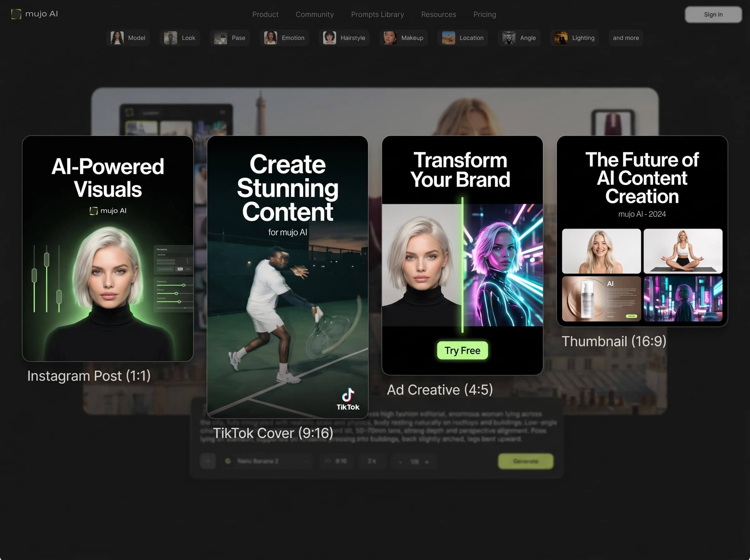
Task: Click the 'Thumbnail (16:9)' label
Action: click(x=614, y=341)
